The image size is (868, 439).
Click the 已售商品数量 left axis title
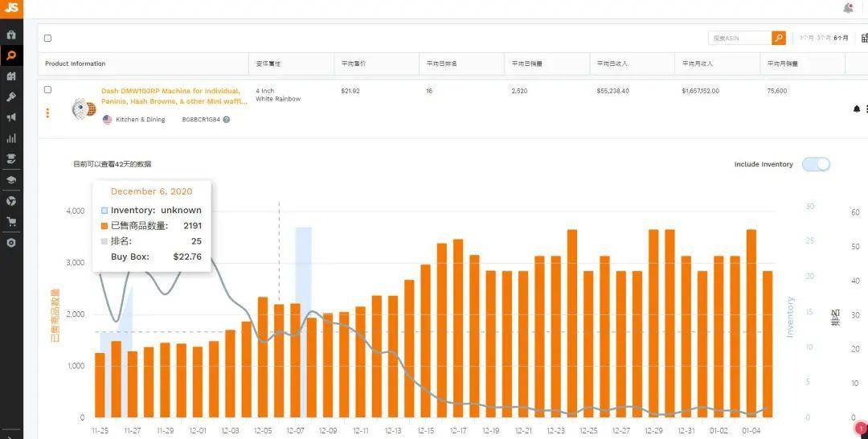click(55, 314)
